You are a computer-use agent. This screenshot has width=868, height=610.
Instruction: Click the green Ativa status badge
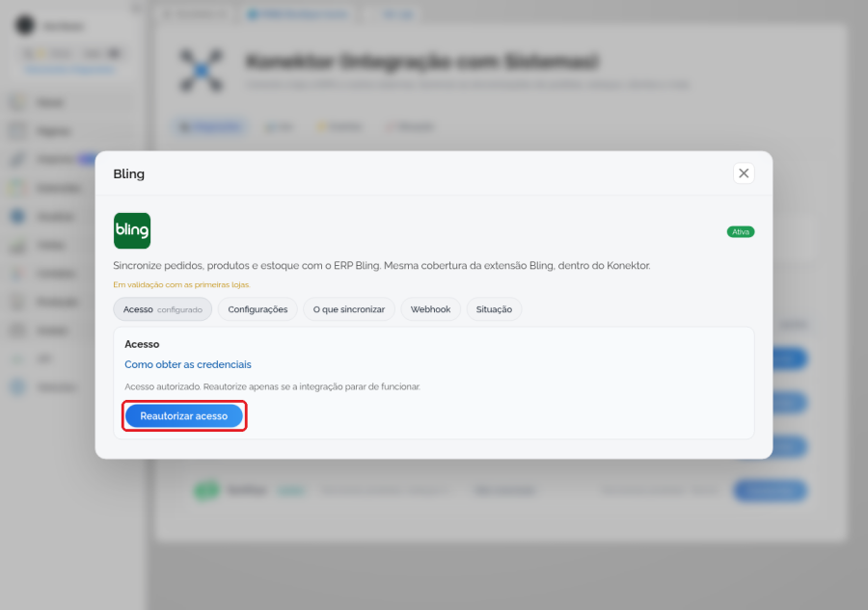click(x=740, y=231)
